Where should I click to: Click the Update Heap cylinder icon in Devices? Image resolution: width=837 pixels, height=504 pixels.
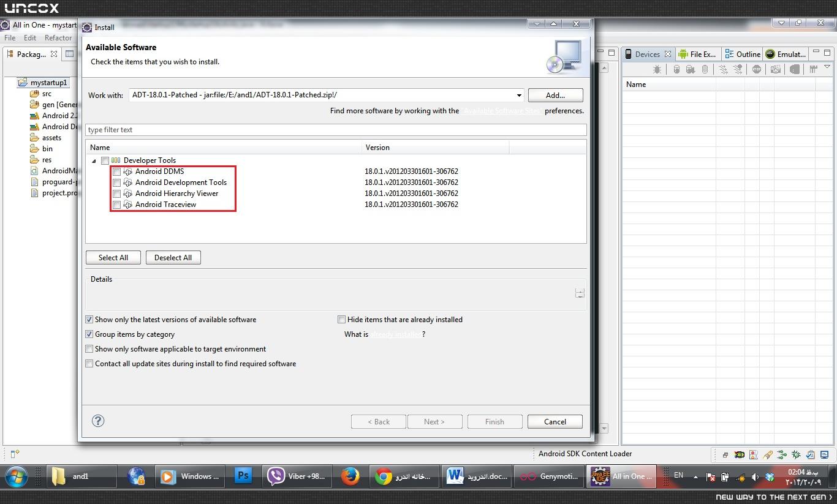coord(676,70)
